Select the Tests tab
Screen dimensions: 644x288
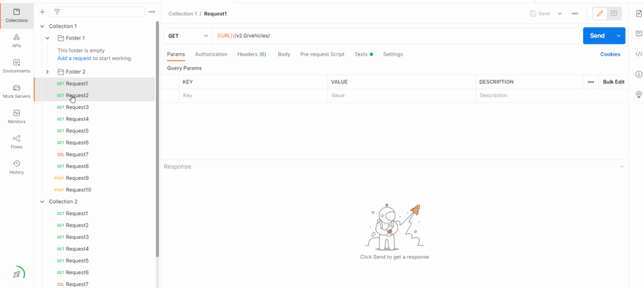coord(364,54)
